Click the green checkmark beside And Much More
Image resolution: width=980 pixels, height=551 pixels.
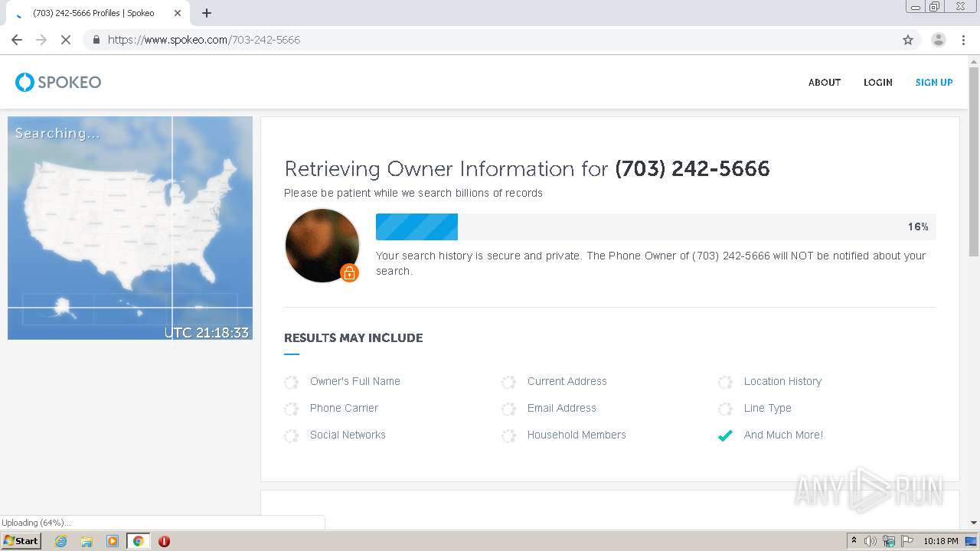[725, 435]
